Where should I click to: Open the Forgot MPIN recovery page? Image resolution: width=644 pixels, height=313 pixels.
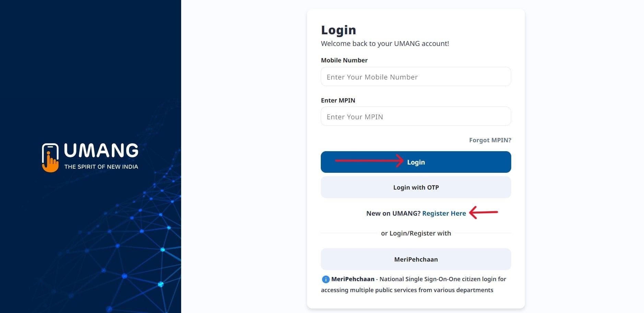pos(490,140)
